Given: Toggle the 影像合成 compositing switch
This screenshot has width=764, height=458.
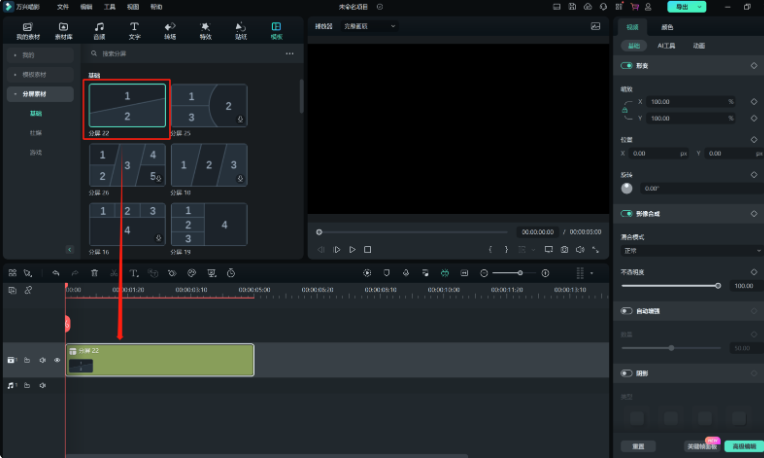Looking at the screenshot, I should pyautogui.click(x=627, y=214).
